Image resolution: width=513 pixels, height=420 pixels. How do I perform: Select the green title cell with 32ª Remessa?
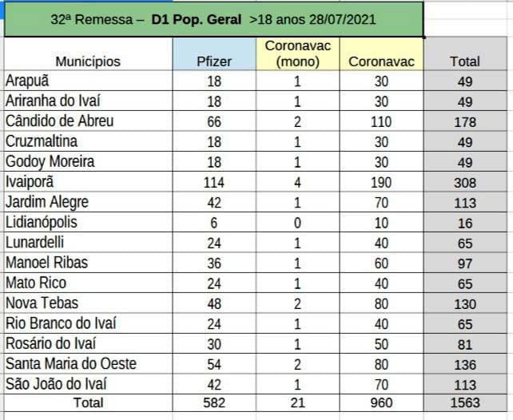pyautogui.click(x=213, y=20)
